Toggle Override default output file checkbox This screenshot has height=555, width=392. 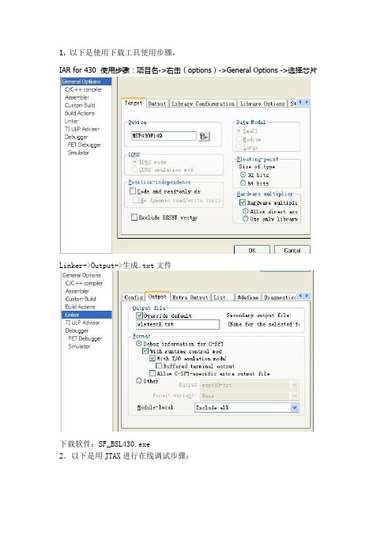click(x=139, y=315)
